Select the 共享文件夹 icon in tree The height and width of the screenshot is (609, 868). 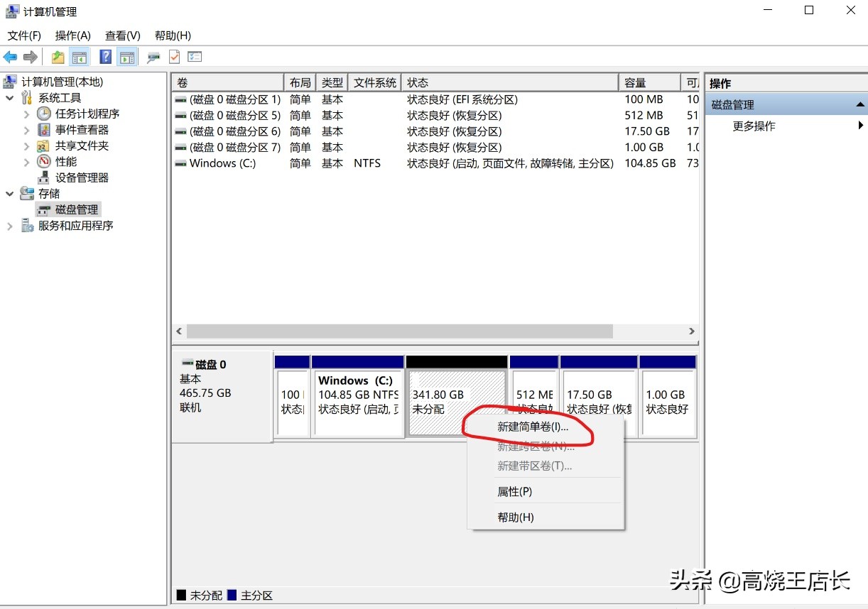44,146
